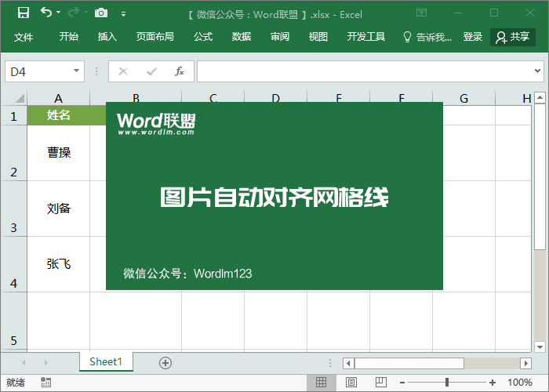
Task: Open the Customize Quick Access Toolbar dropdown
Action: tap(122, 13)
